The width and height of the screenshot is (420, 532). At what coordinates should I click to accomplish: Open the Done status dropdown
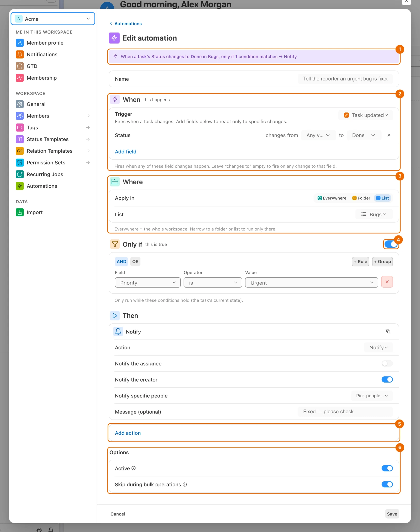point(364,135)
